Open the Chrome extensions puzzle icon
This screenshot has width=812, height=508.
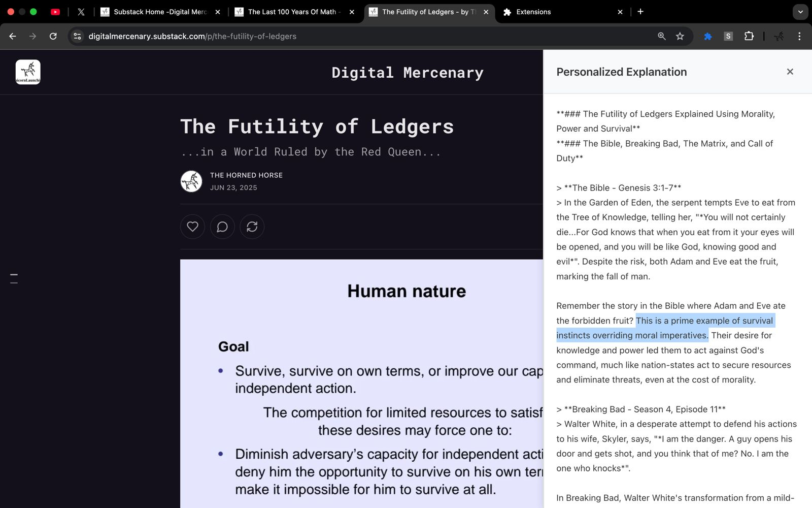(749, 36)
